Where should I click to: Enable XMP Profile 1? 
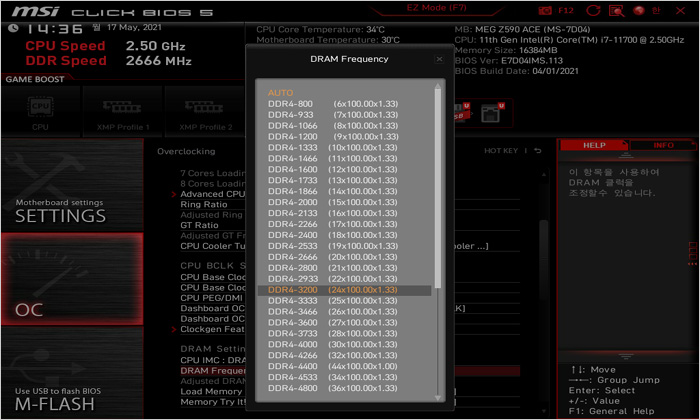(x=123, y=112)
